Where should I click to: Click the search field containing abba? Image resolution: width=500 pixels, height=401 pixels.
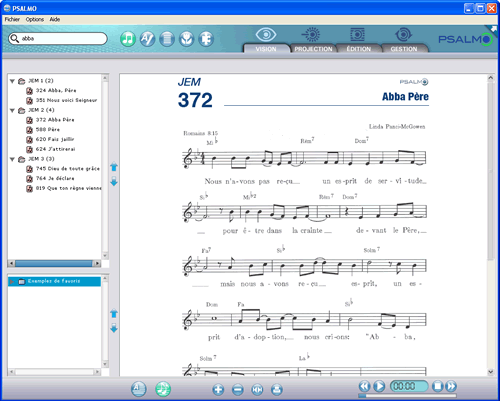(58, 39)
